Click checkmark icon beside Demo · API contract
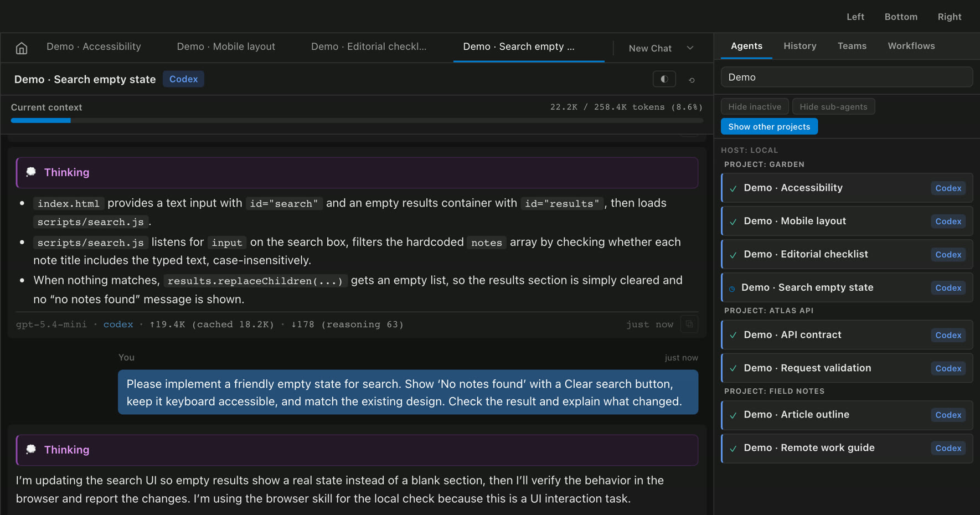 [x=733, y=335]
